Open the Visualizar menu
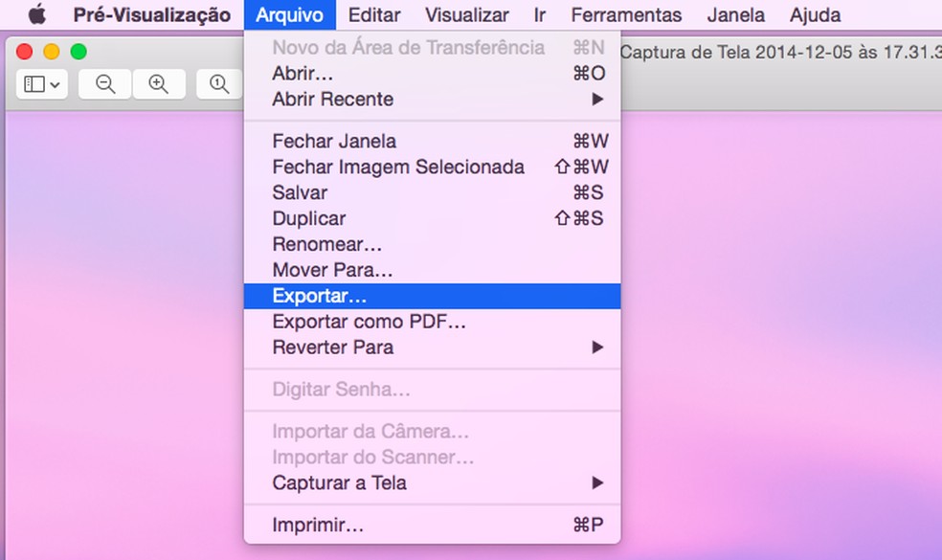Viewport: 942px width, 560px height. pyautogui.click(x=467, y=14)
